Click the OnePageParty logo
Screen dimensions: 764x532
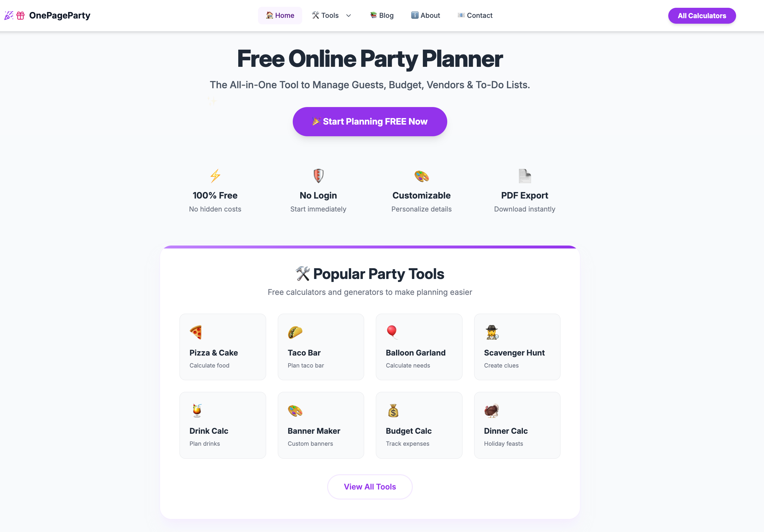pyautogui.click(x=47, y=15)
